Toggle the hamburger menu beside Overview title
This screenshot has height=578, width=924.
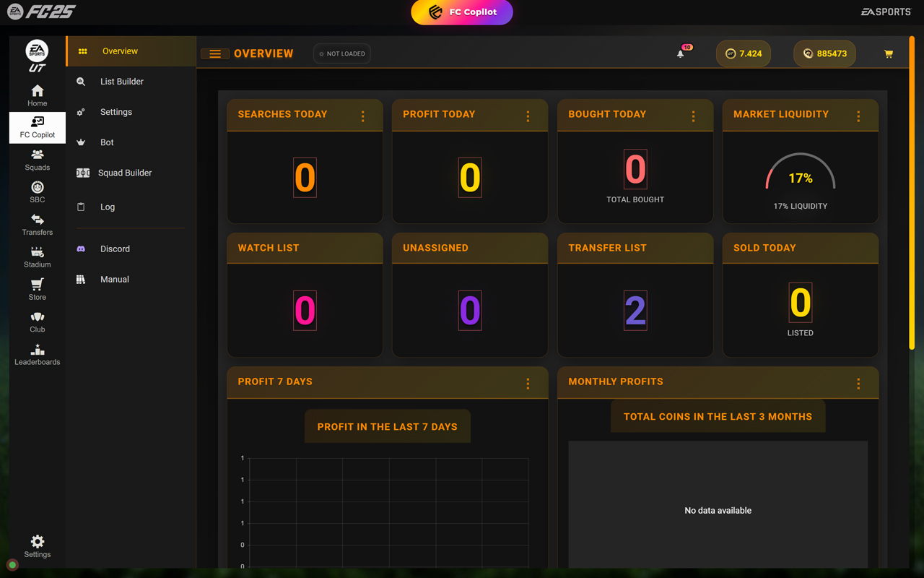tap(215, 53)
